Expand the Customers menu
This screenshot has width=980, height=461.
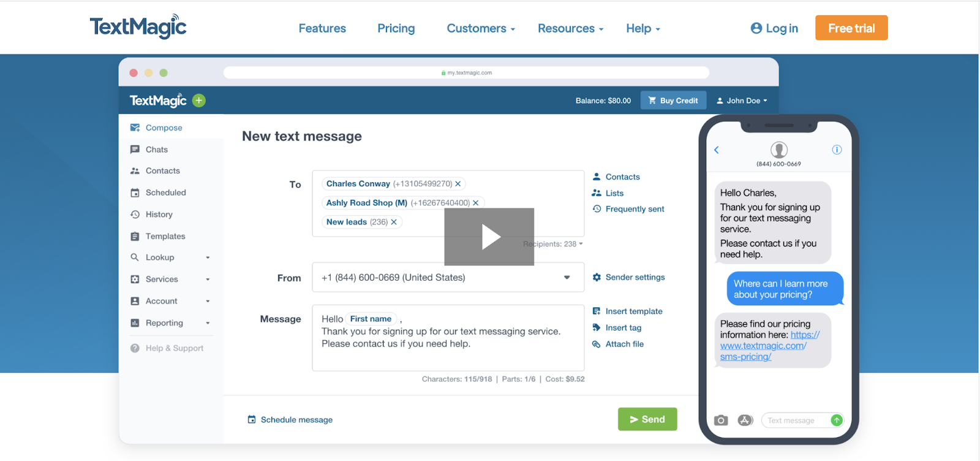pyautogui.click(x=481, y=28)
